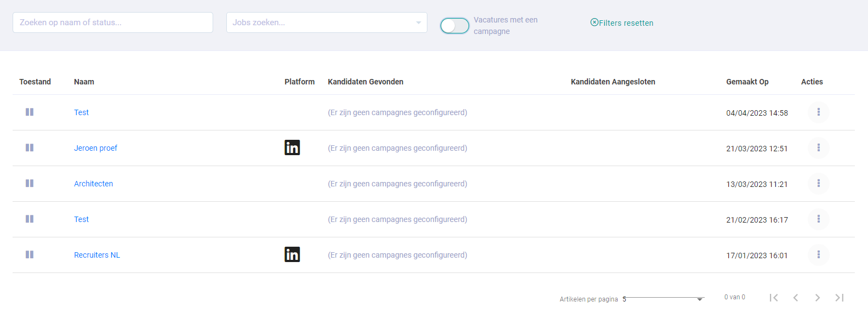The height and width of the screenshot is (324, 868).
Task: Open the Jeroen proef link
Action: (96, 148)
